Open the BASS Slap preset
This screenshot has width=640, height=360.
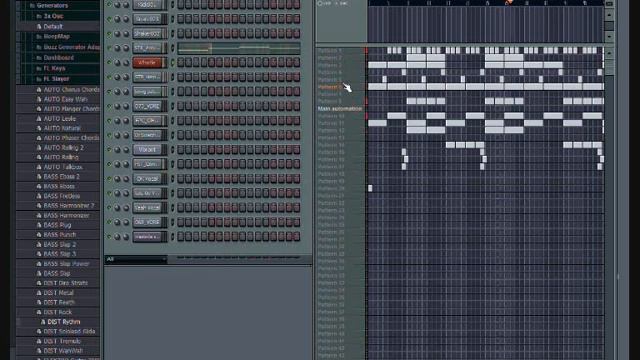point(57,273)
